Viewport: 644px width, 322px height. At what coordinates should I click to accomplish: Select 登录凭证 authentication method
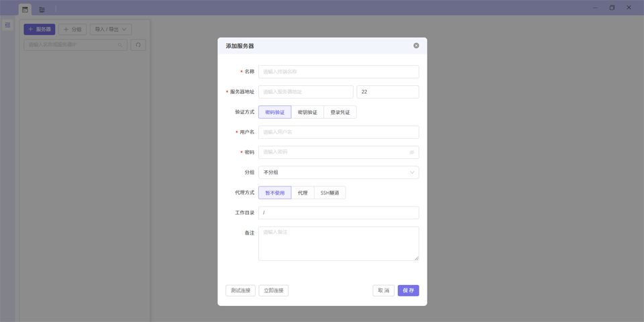[x=340, y=112]
